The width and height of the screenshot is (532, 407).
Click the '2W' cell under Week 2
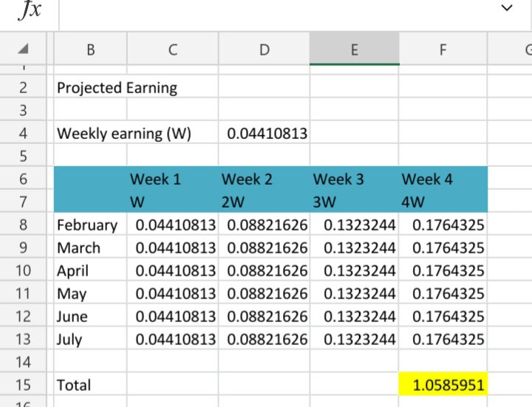click(264, 202)
